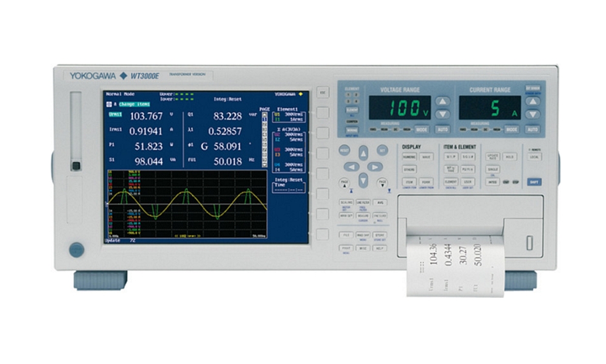
Task: Decrease current range with down arrow
Action: pyautogui.click(x=532, y=114)
